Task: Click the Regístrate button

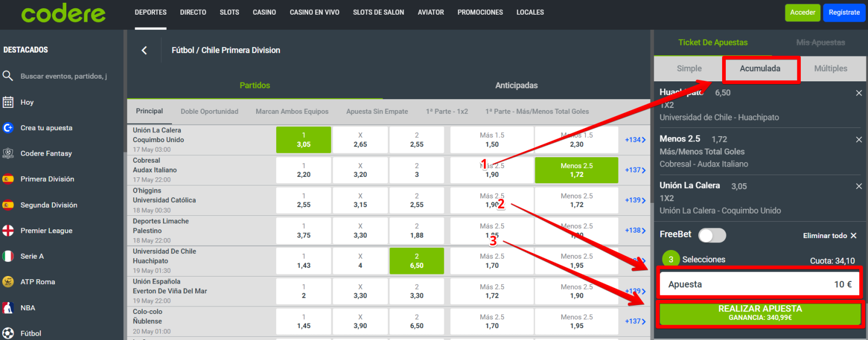Action: pyautogui.click(x=844, y=12)
